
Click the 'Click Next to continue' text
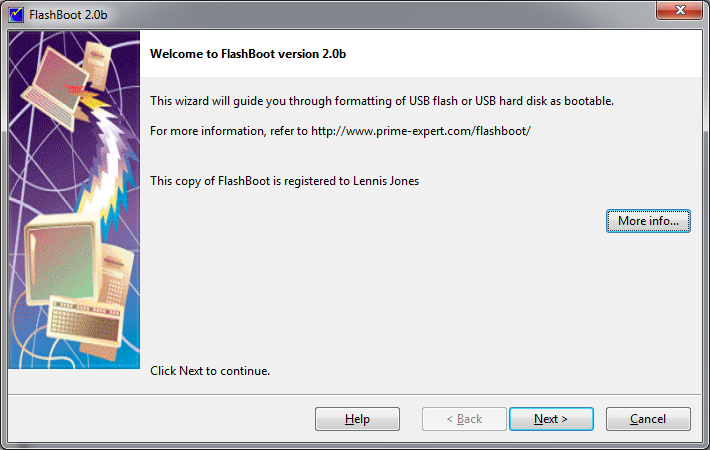click(210, 371)
